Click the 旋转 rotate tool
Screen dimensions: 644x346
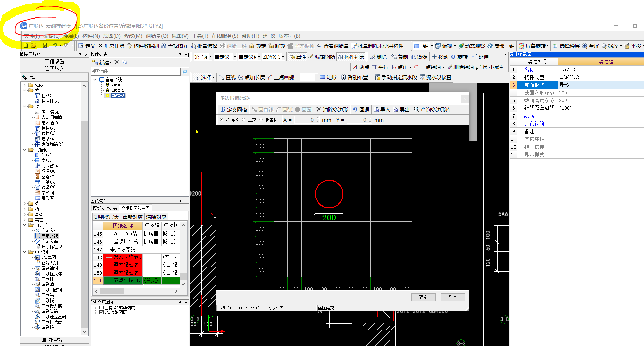coord(459,57)
